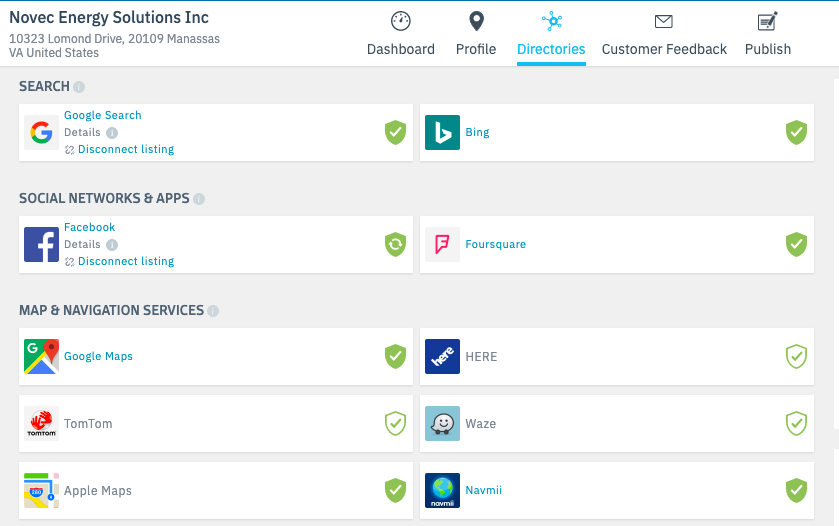Disconnect the Facebook listing

[125, 262]
